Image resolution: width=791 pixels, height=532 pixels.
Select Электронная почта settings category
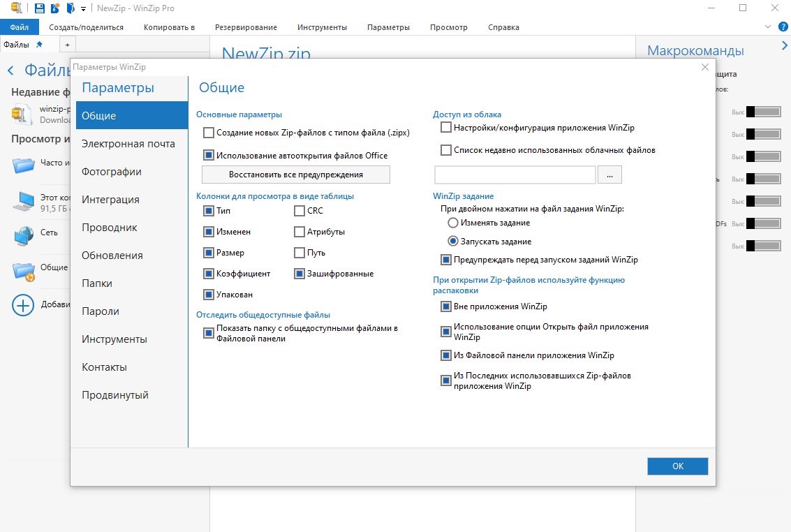click(x=132, y=144)
